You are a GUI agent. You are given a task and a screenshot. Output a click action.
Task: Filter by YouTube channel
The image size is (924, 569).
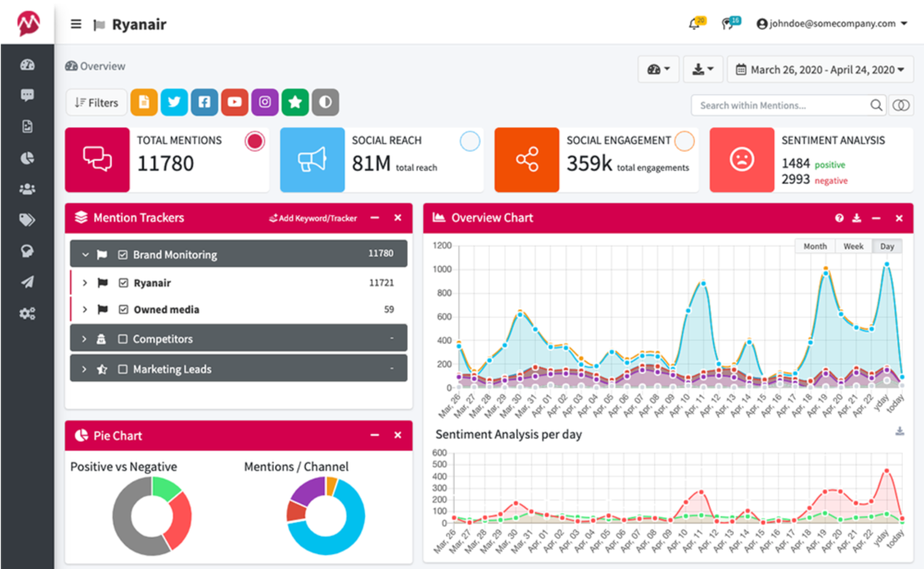click(235, 103)
